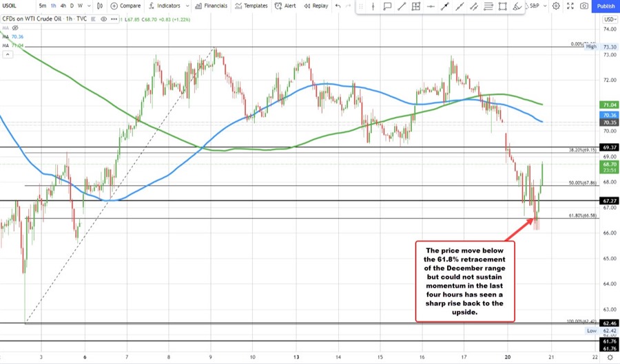
Task: Click the Publish button
Action: tap(606, 6)
